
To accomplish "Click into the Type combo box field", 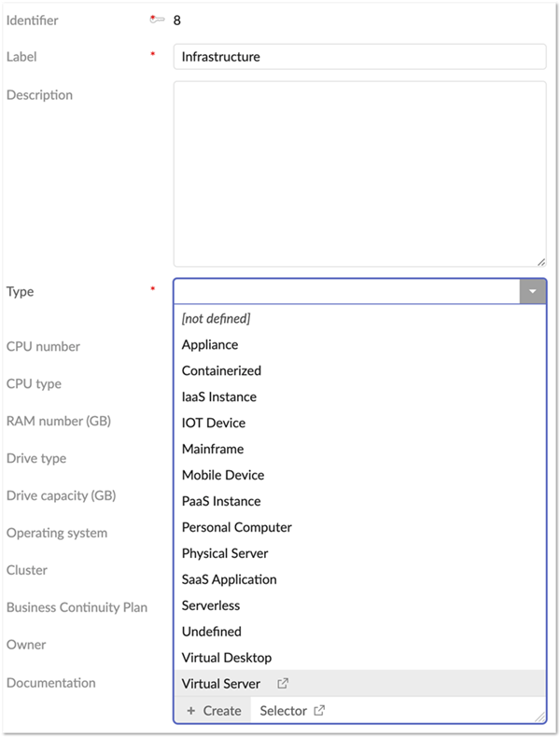I will point(345,291).
